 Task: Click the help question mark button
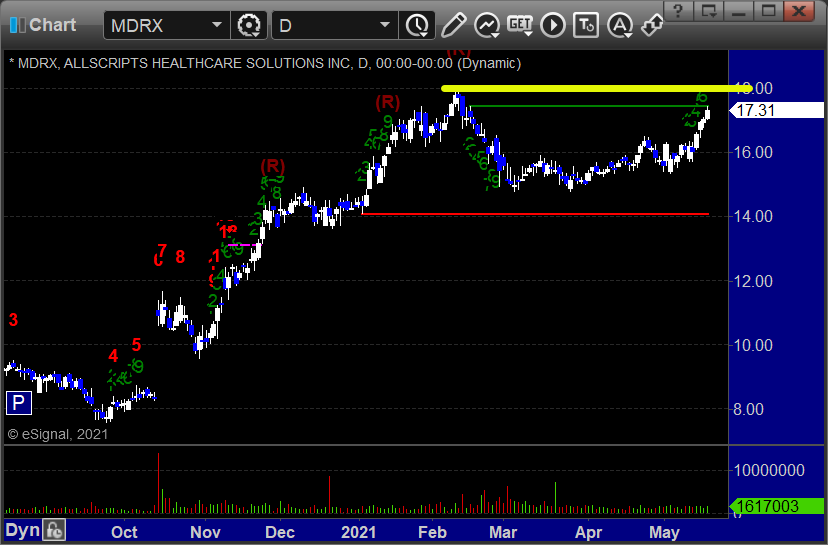point(677,11)
